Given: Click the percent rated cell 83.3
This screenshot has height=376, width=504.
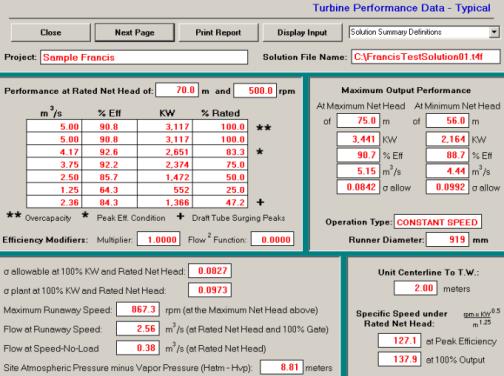Looking at the screenshot, I should (220, 152).
